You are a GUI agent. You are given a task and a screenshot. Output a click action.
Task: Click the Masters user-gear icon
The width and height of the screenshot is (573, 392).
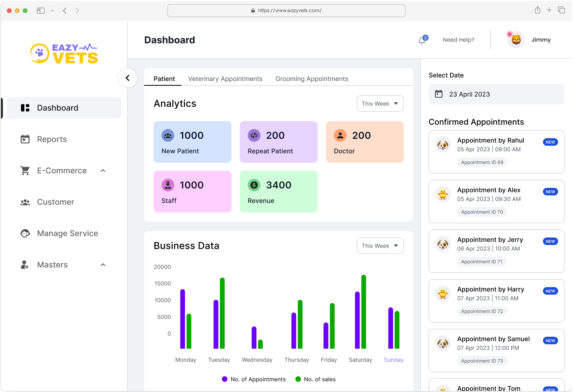point(25,265)
